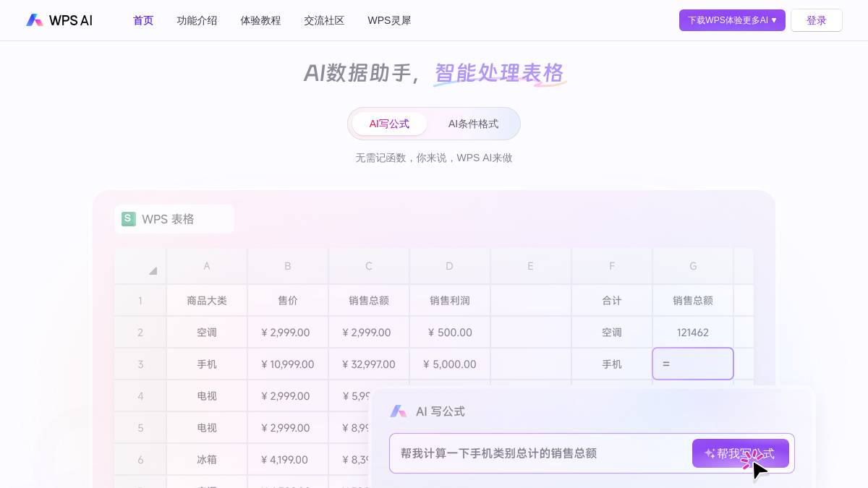
Task: Open the WPS灵犀 menu item
Action: [x=389, y=20]
